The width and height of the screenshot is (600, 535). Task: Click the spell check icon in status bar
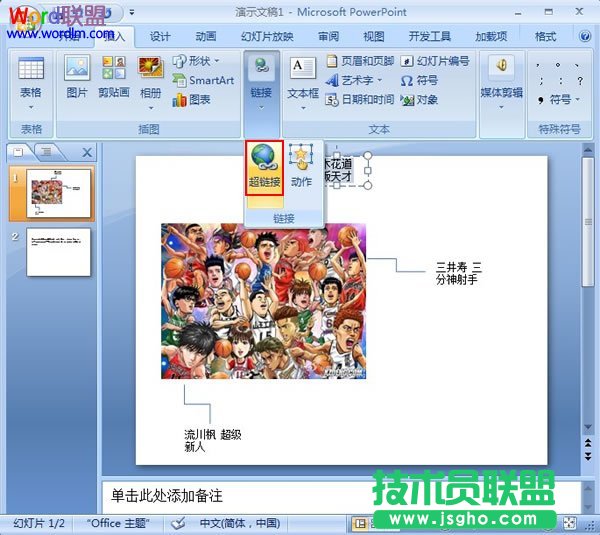click(178, 523)
